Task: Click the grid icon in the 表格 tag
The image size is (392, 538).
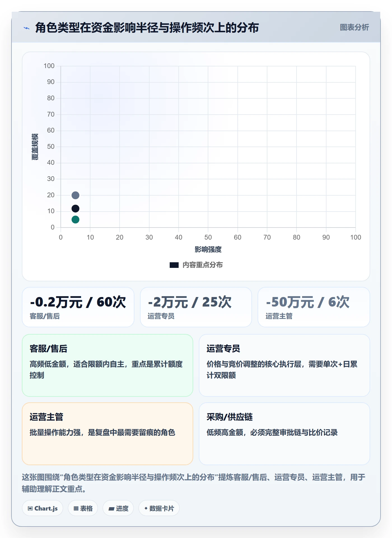Action: tap(76, 509)
